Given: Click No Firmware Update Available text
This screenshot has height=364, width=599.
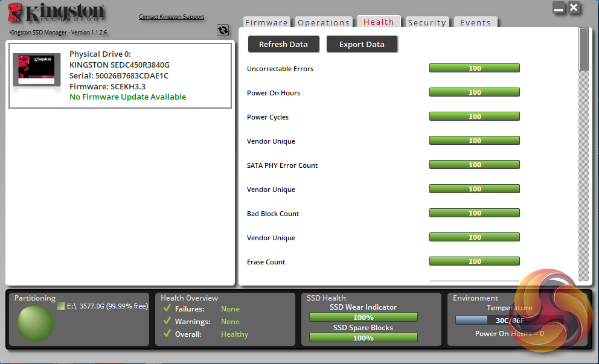Looking at the screenshot, I should pyautogui.click(x=127, y=97).
